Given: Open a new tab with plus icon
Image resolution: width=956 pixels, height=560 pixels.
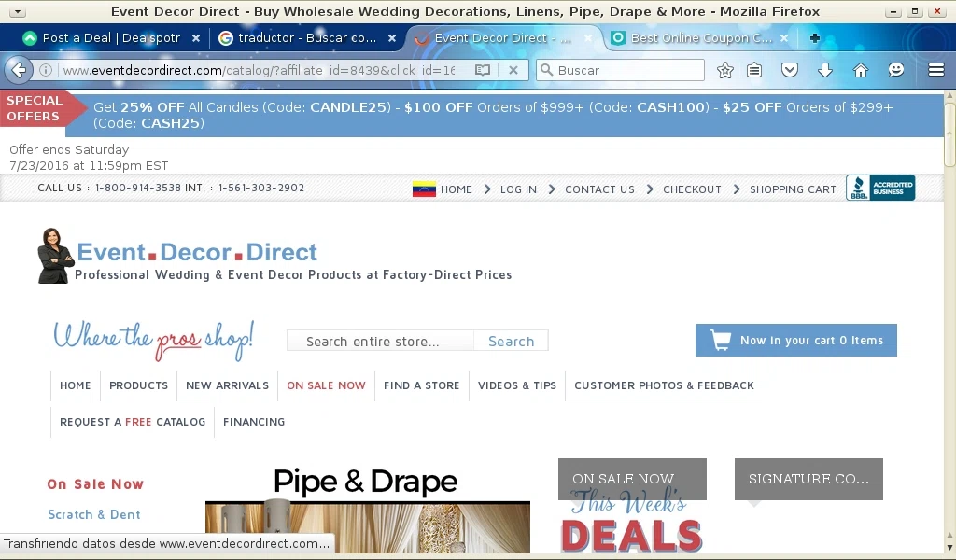Looking at the screenshot, I should click(814, 37).
